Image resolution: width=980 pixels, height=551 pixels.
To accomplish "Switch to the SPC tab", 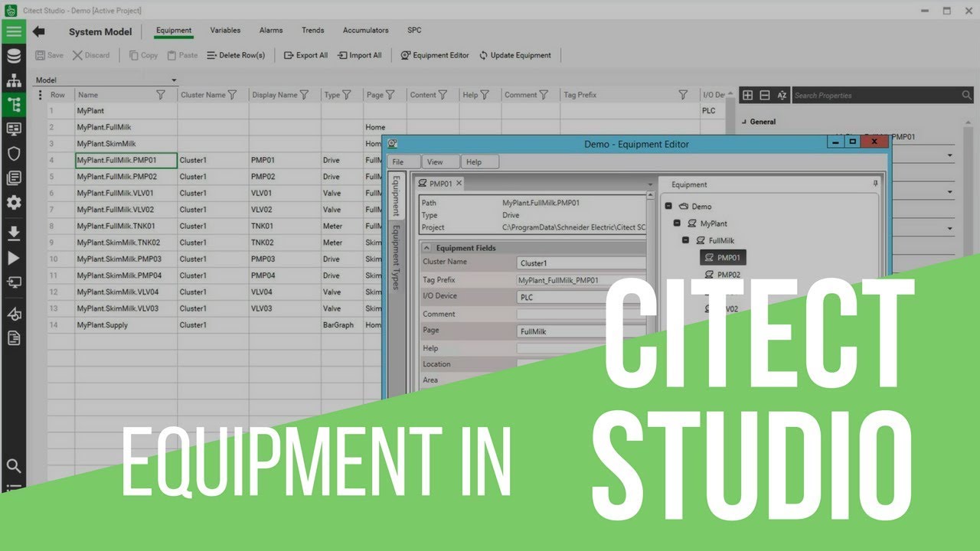I will tap(414, 31).
